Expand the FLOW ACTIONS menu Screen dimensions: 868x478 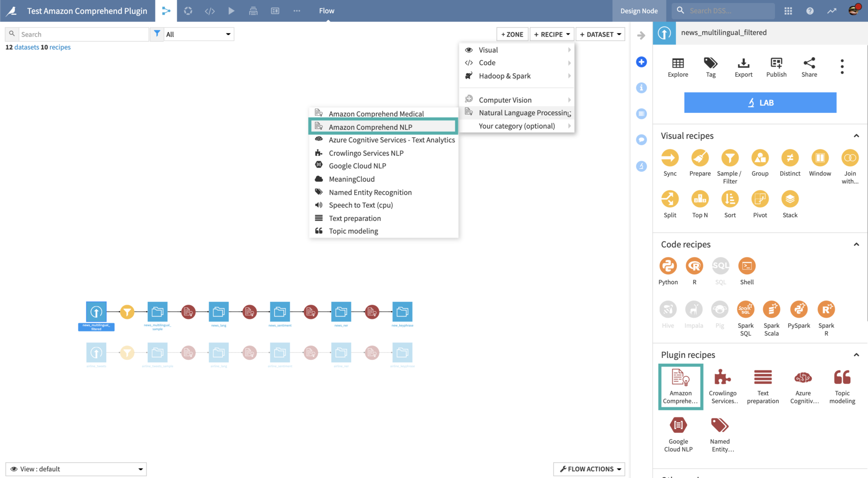(x=589, y=469)
